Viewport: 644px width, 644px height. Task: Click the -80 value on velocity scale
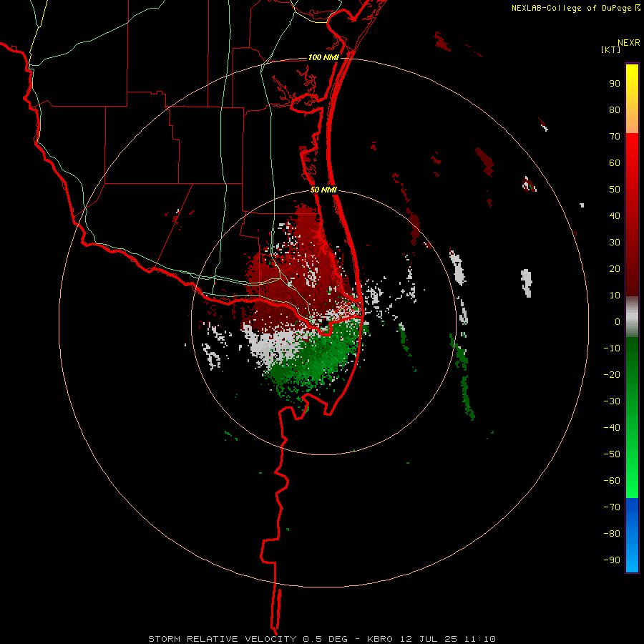pos(612,534)
